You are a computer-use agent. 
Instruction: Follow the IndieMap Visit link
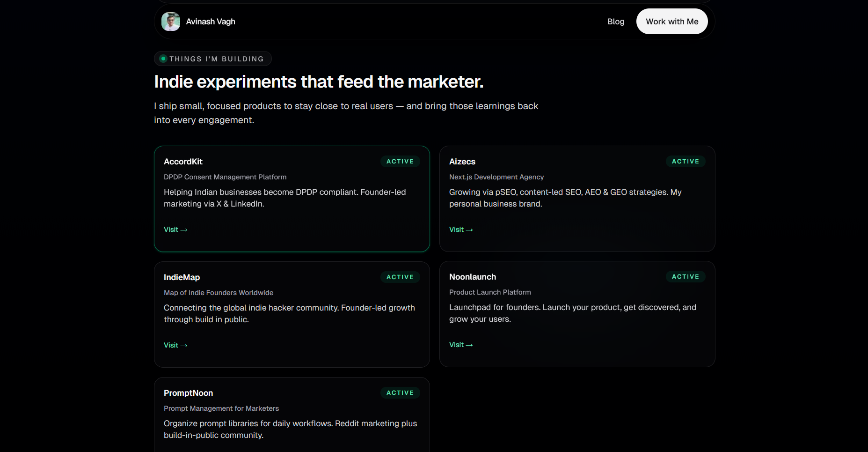pyautogui.click(x=175, y=345)
